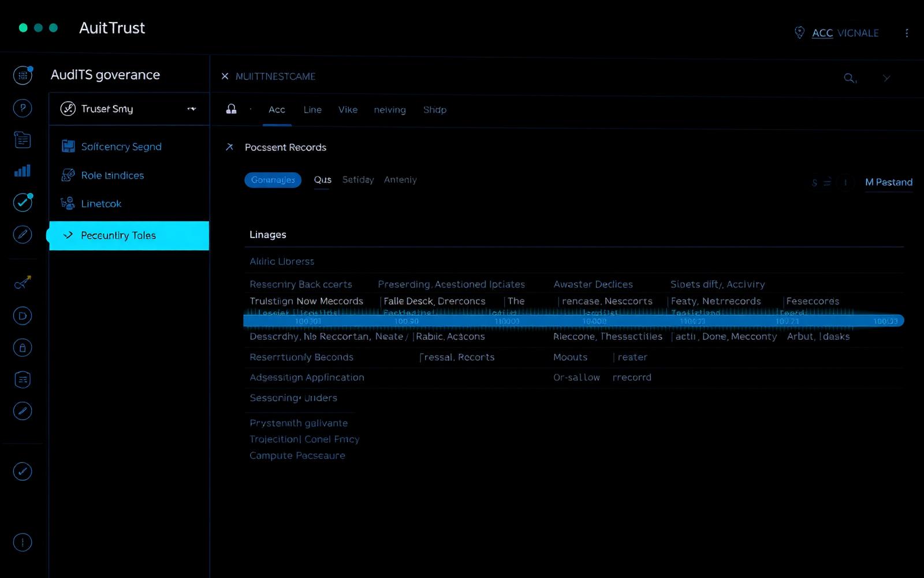Viewport: 924px width, 578px height.
Task: Click Awaster Dedices entry
Action: click(x=593, y=284)
